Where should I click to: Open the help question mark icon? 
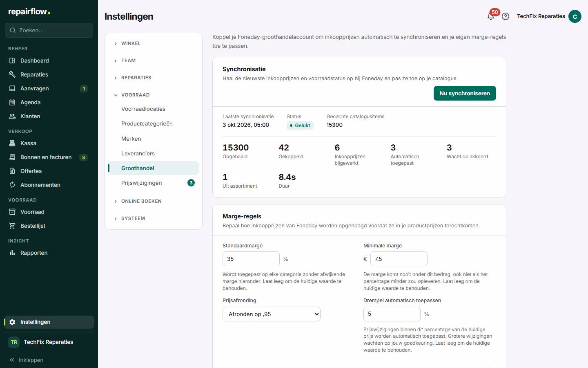tap(506, 16)
